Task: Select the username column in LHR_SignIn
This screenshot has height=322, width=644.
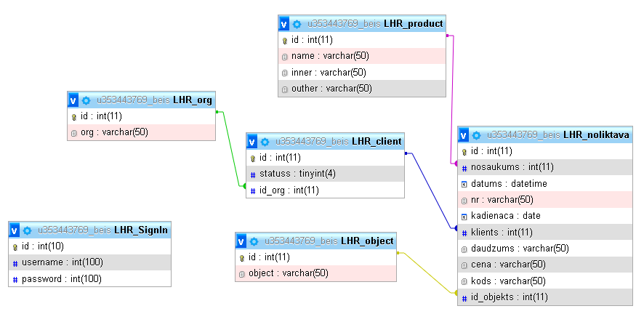Action: (x=52, y=262)
